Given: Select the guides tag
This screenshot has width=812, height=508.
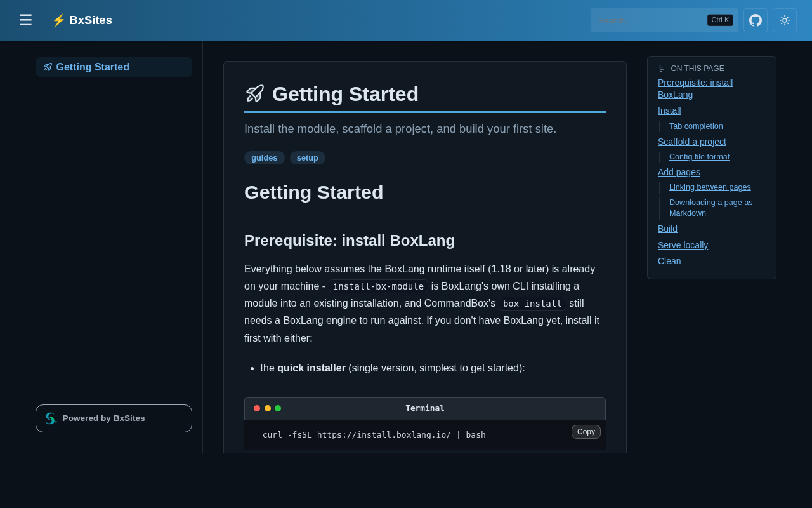Looking at the screenshot, I should click(265, 158).
